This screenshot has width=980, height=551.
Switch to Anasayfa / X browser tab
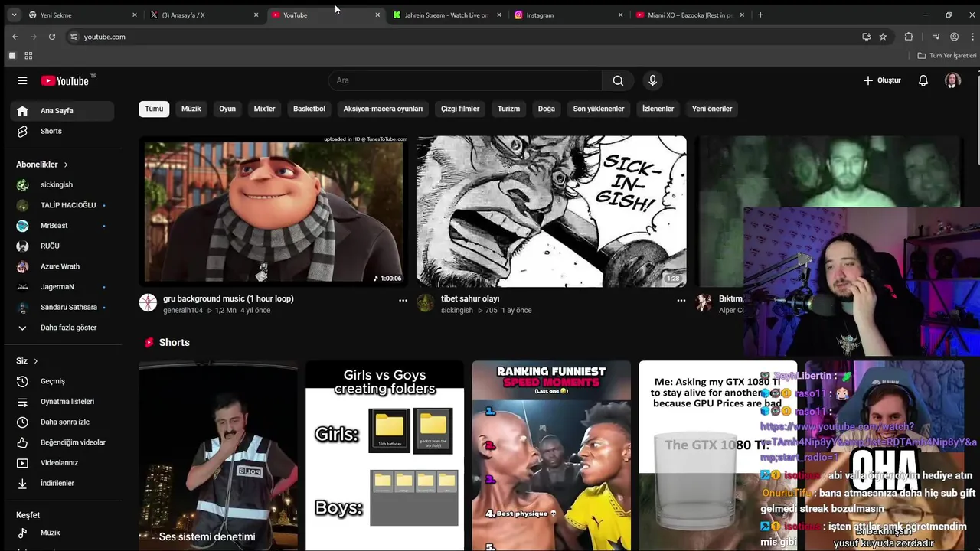203,15
